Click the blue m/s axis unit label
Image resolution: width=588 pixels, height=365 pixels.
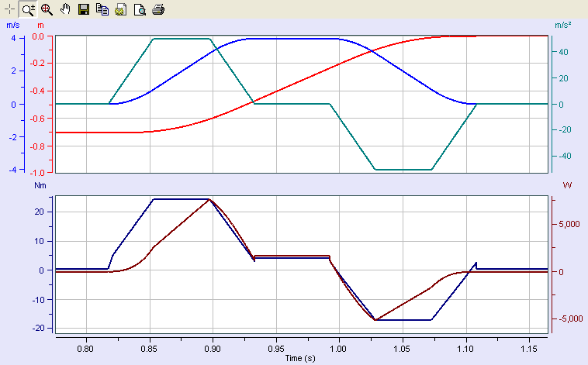point(12,26)
